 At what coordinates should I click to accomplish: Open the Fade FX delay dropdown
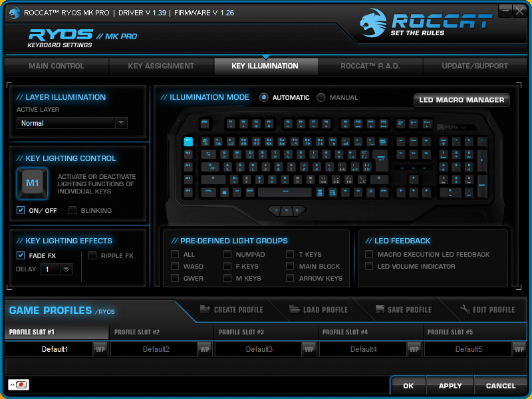(57, 269)
